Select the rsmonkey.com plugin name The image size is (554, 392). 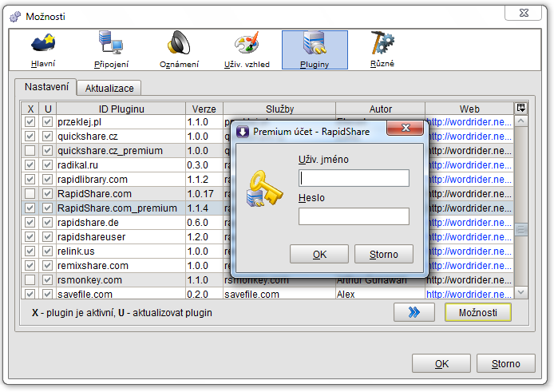pos(89,280)
